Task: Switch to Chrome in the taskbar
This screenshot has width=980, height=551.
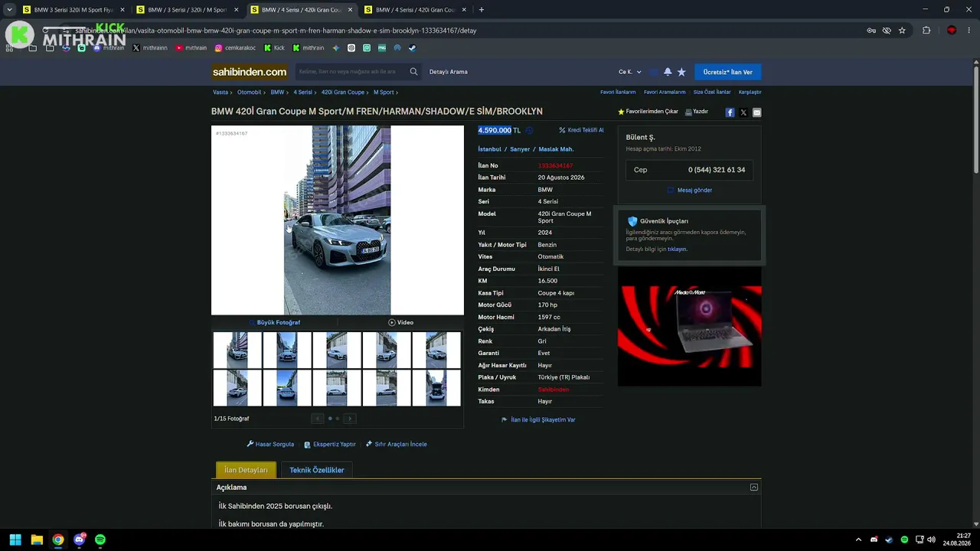Action: 58,540
